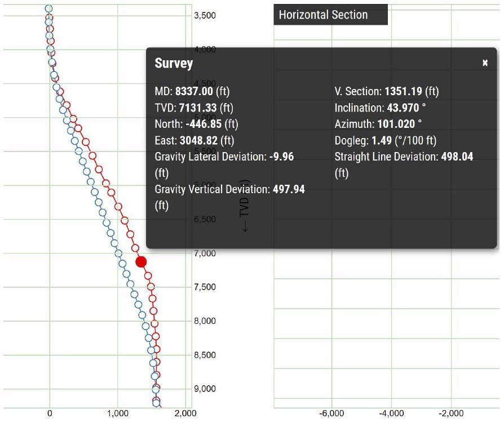Close the Survey popup with the X
504x423 pixels.
coord(485,63)
